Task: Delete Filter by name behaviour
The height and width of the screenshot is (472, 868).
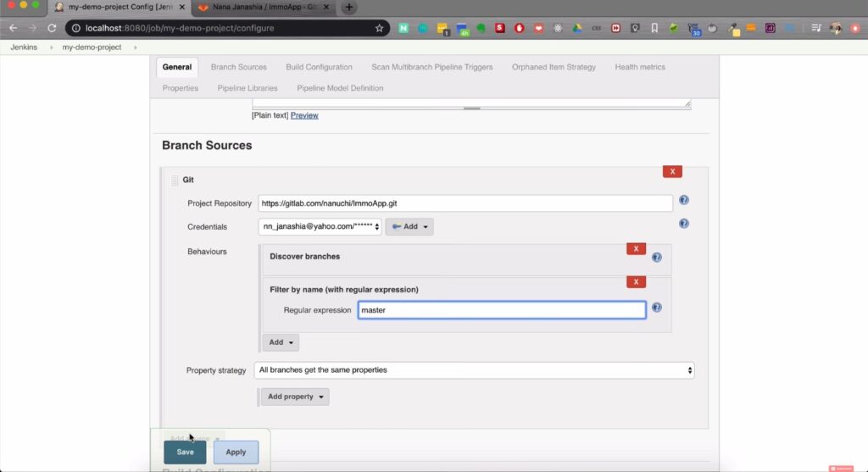Action: click(636, 282)
